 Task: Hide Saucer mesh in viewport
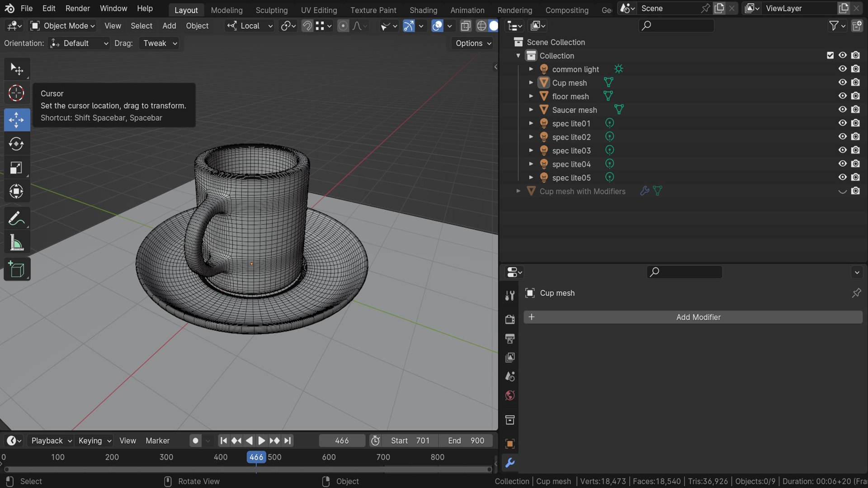click(x=843, y=109)
